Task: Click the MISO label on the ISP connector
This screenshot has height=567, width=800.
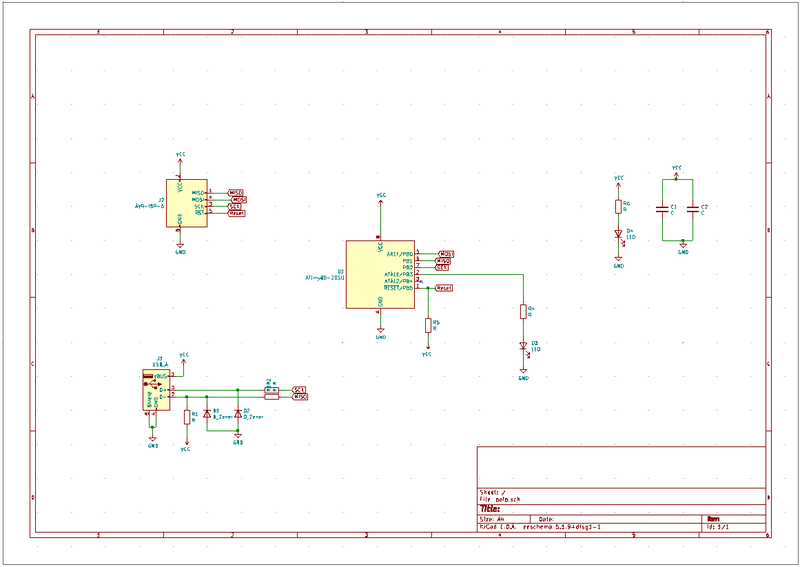Action: coord(237,192)
